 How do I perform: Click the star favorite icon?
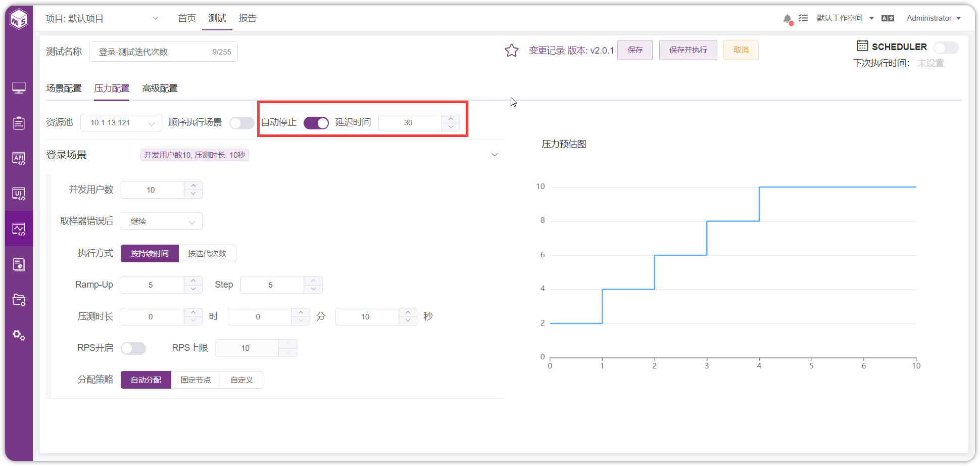coord(512,51)
